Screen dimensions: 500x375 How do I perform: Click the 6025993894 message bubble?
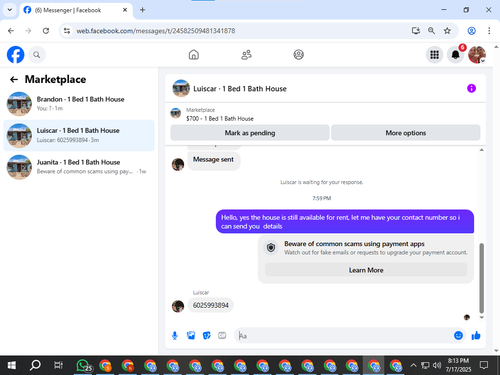[x=211, y=305]
